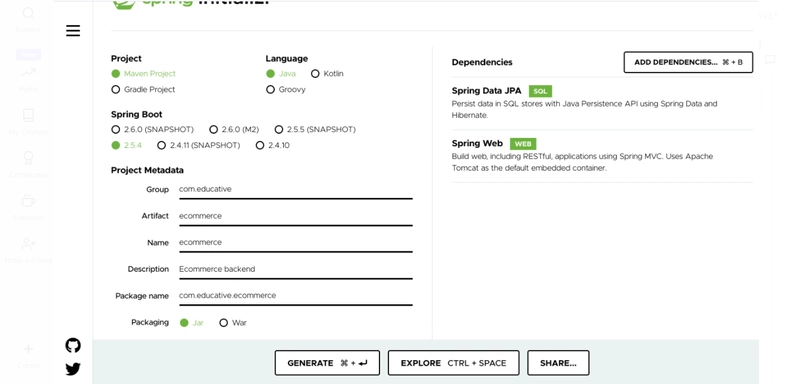Click the Project section heading
The width and height of the screenshot is (800, 384).
click(x=127, y=59)
